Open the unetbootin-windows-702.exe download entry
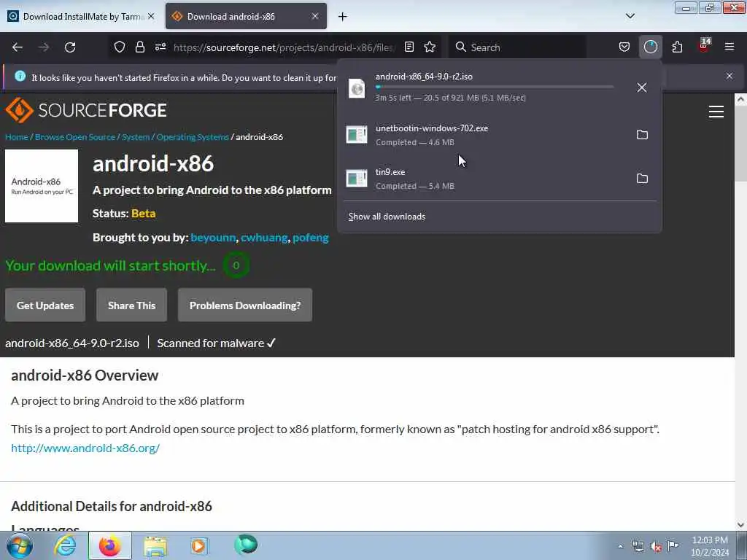The height and width of the screenshot is (560, 747). click(486, 135)
